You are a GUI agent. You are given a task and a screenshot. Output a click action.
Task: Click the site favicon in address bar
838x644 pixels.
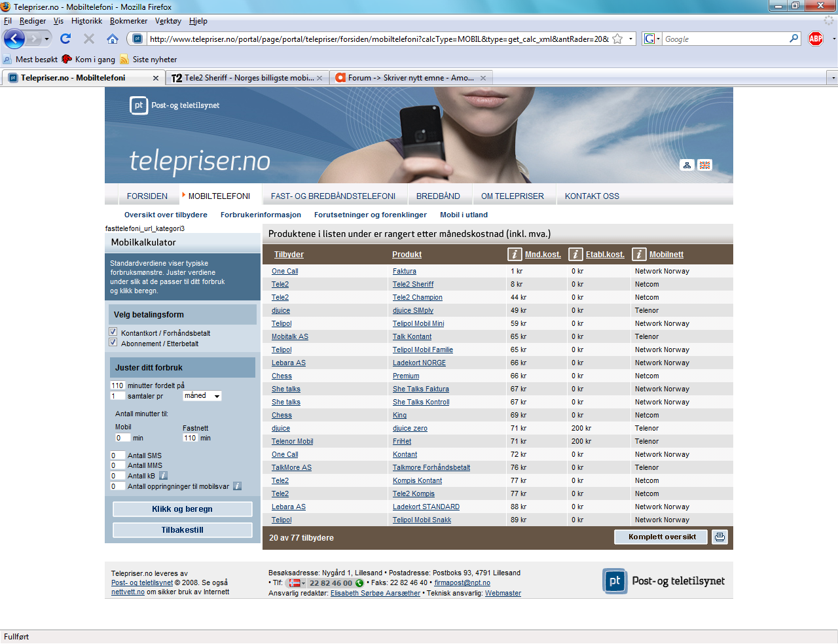137,39
